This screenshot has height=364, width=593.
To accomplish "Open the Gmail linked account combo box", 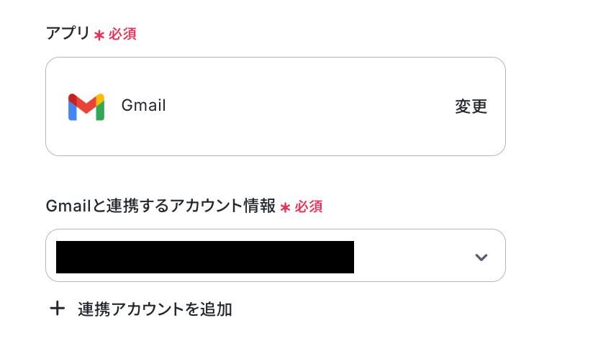I will pos(275,255).
